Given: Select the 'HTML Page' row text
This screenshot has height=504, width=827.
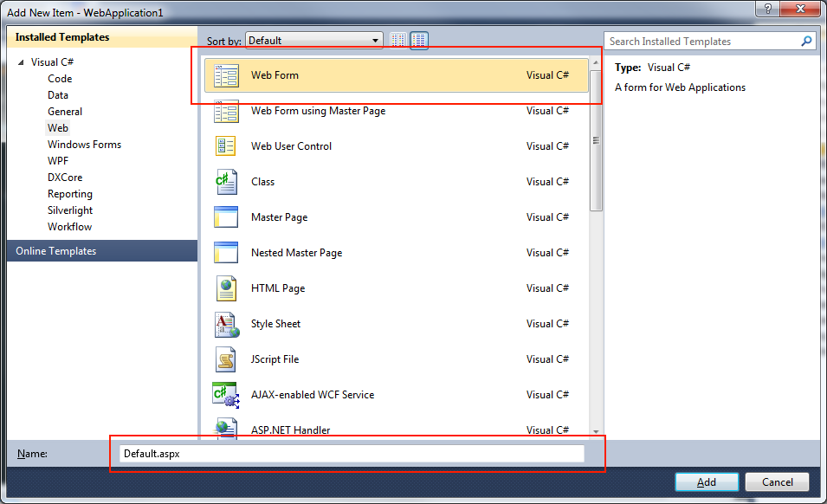Looking at the screenshot, I should coord(278,288).
